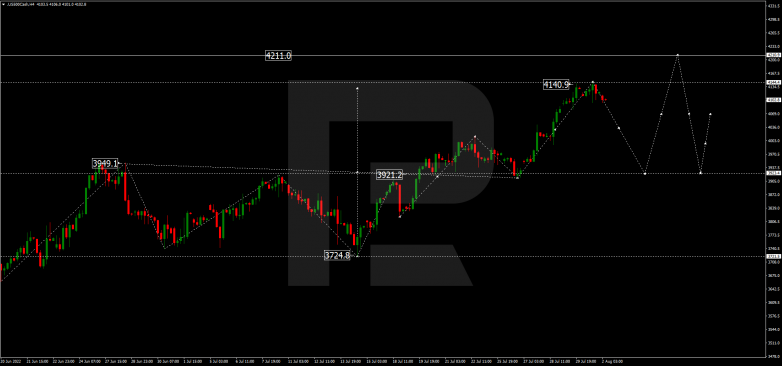Click the 4144.4 price tag on price axis
Screen dimensions: 782x366
(773, 82)
